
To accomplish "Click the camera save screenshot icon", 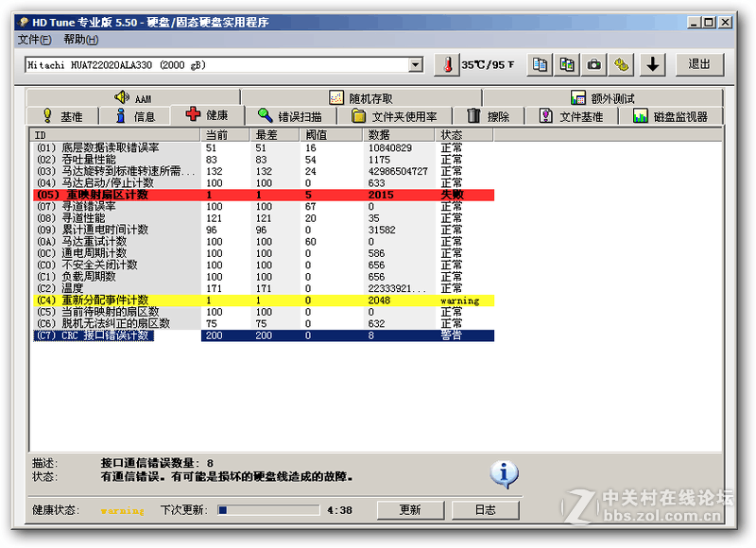I will click(594, 64).
